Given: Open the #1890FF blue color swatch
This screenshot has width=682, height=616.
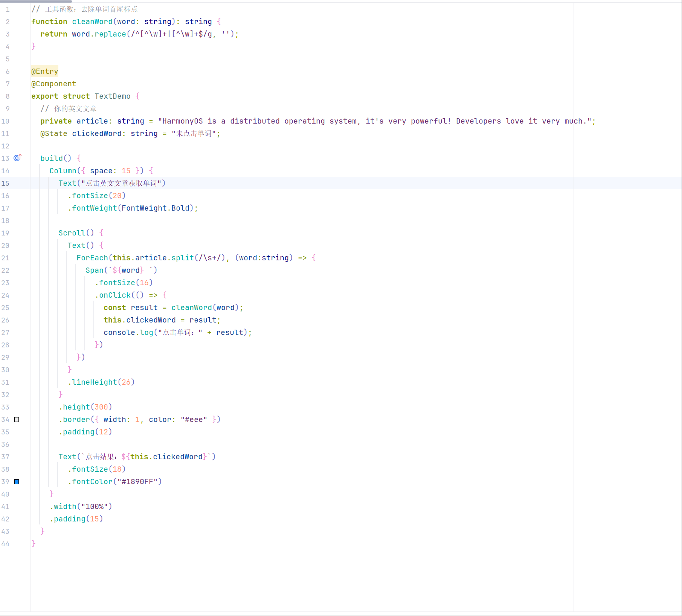Looking at the screenshot, I should pyautogui.click(x=17, y=481).
